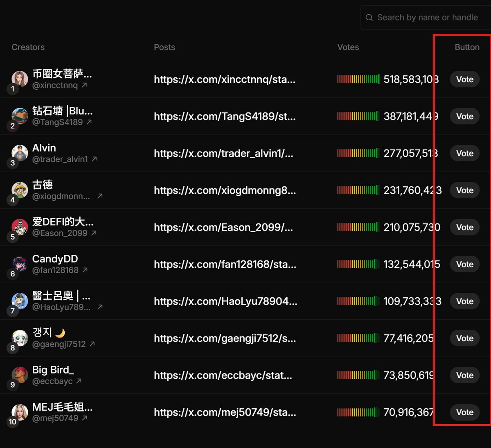Open external link arrow beside @HaoLyu789...
This screenshot has height=448, width=491.
(100, 307)
